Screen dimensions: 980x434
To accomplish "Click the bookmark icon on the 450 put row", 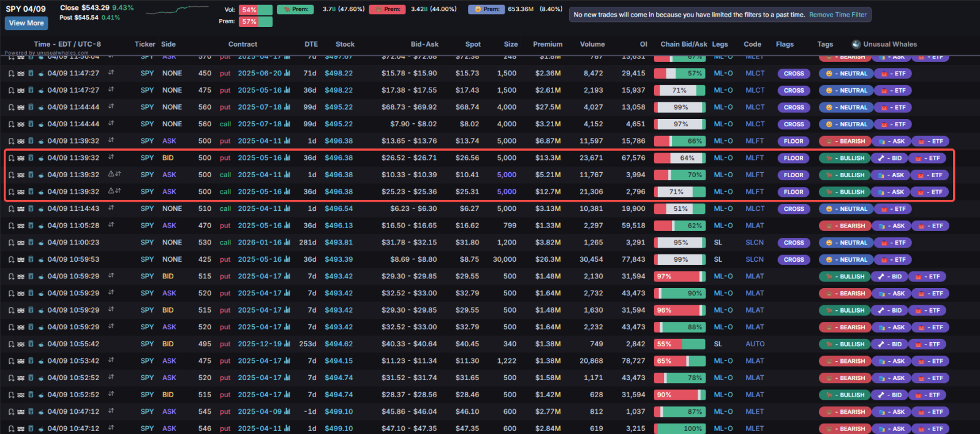I will pos(11,74).
